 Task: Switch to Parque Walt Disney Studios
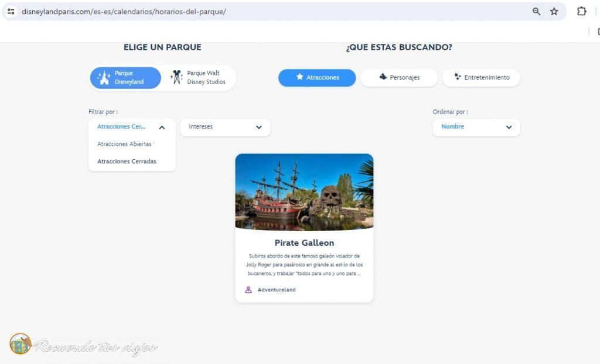coord(198,78)
